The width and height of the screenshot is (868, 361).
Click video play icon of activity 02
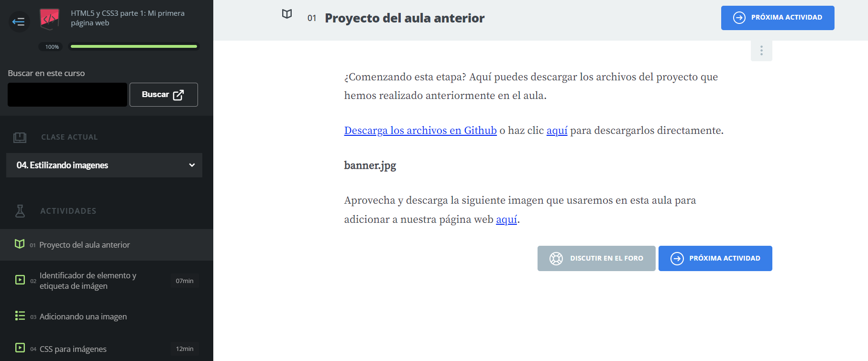pyautogui.click(x=20, y=280)
